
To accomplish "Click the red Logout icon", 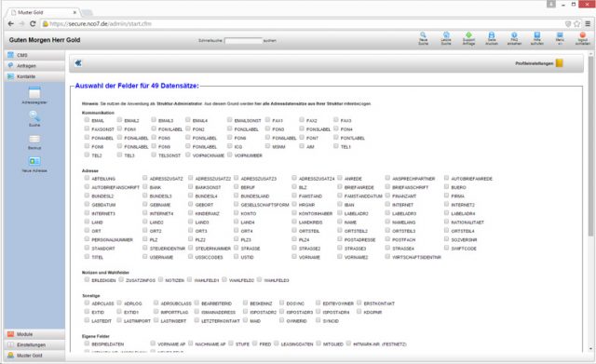I will click(x=582, y=35).
